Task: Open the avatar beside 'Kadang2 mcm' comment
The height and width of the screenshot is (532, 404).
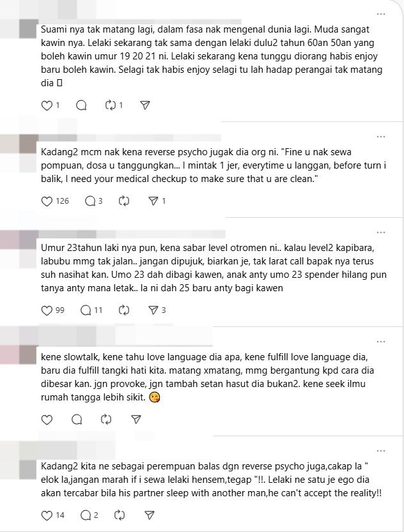Action: 29,144
